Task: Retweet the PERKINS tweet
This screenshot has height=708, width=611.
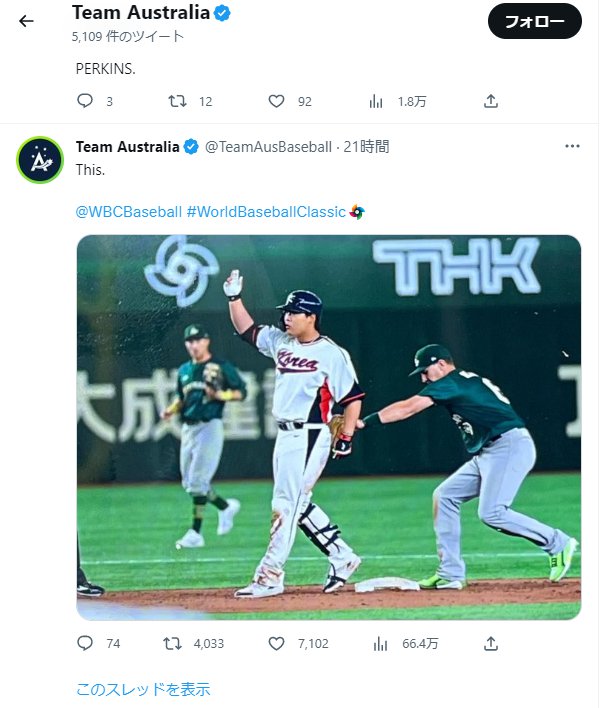Action: (177, 101)
